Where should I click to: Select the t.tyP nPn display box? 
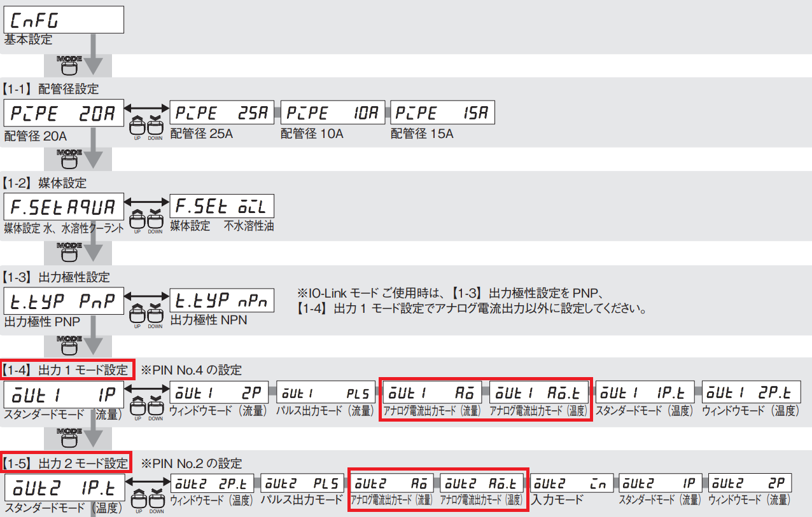pos(222,300)
